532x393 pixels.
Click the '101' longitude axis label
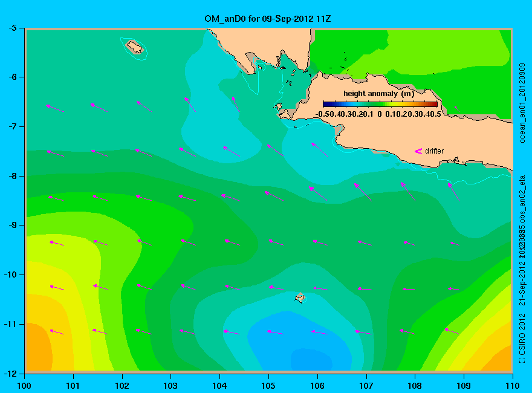point(73,386)
